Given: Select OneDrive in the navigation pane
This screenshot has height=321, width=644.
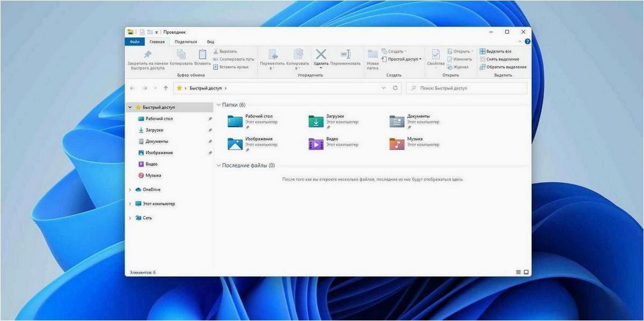Looking at the screenshot, I should (151, 190).
